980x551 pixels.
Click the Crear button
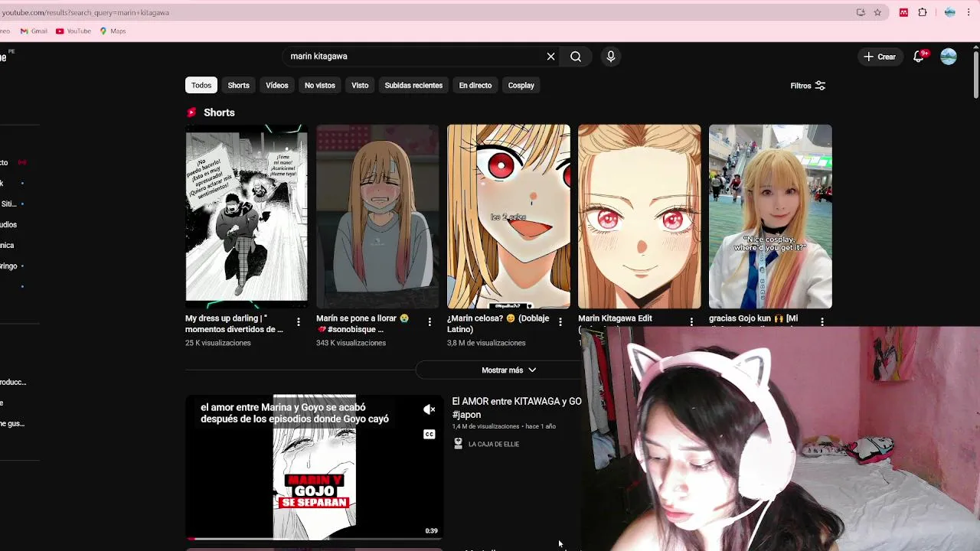tap(879, 57)
